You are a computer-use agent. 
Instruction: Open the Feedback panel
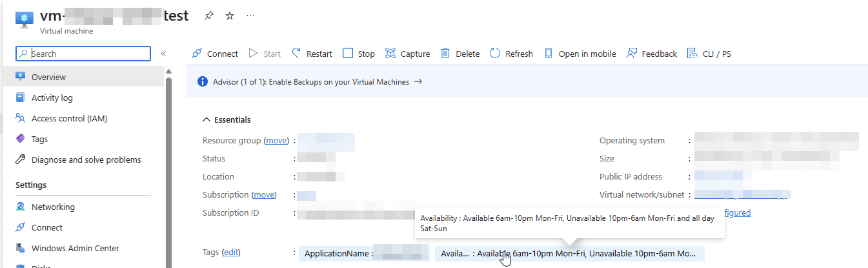pyautogui.click(x=652, y=54)
